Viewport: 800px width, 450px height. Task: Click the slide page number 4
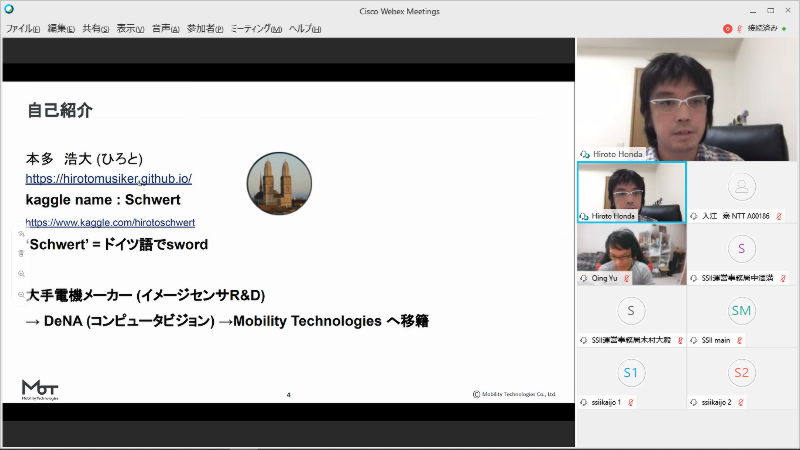click(289, 395)
